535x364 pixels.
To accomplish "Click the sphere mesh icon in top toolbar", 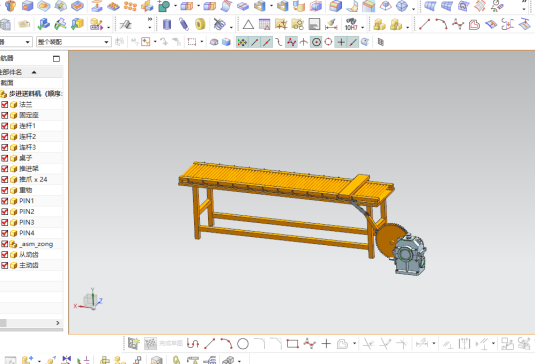I will click(402, 6).
